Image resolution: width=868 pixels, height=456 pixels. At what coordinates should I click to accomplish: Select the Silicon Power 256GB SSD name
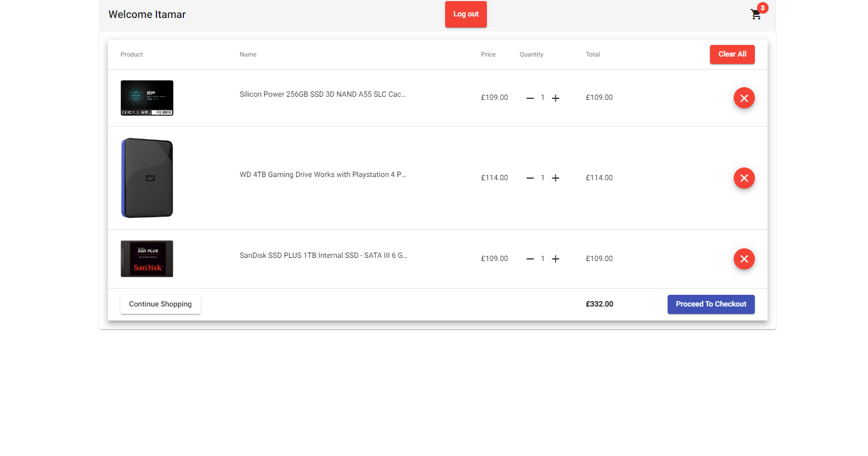click(x=323, y=95)
